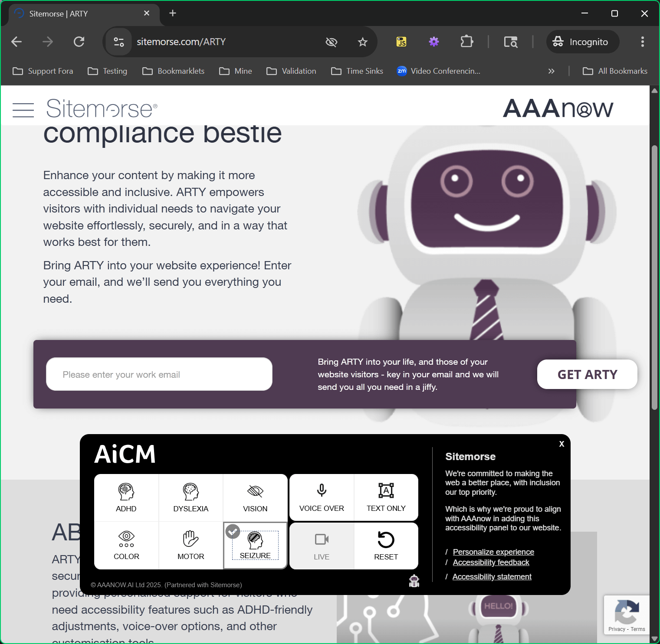Open a new browser tab
Screen dimensions: 660x644
[173, 13]
